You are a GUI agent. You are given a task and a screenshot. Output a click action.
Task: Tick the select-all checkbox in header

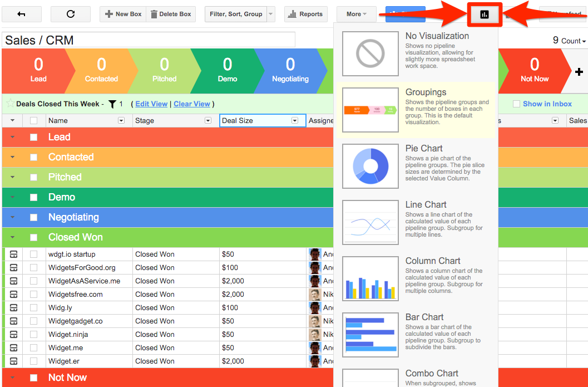[x=34, y=120]
